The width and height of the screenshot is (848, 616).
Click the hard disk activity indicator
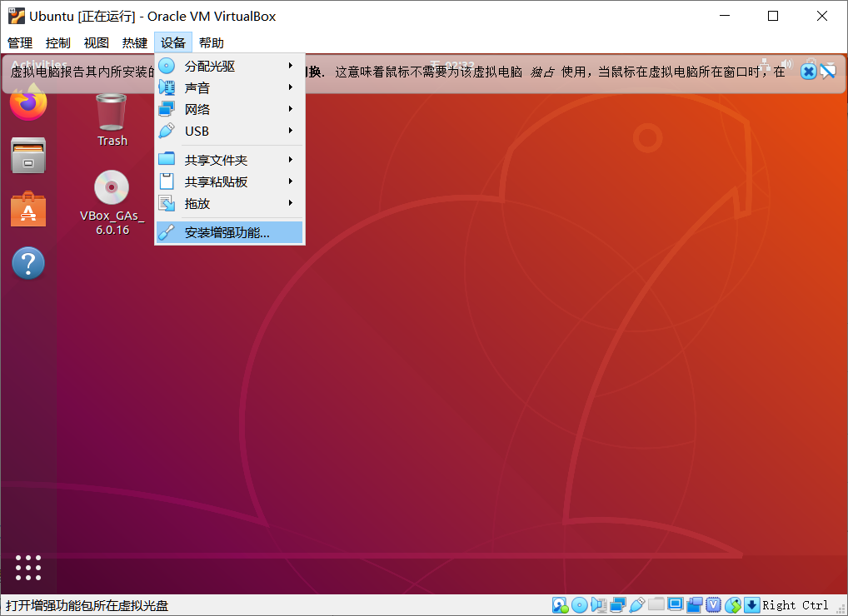[561, 604]
